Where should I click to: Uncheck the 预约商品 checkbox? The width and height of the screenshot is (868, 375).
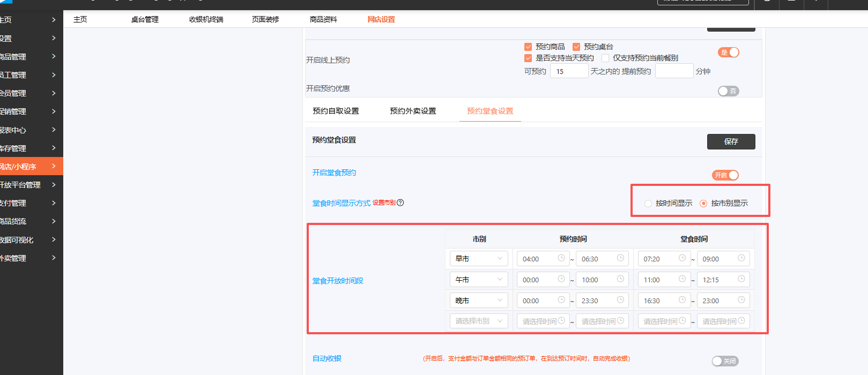[x=528, y=47]
